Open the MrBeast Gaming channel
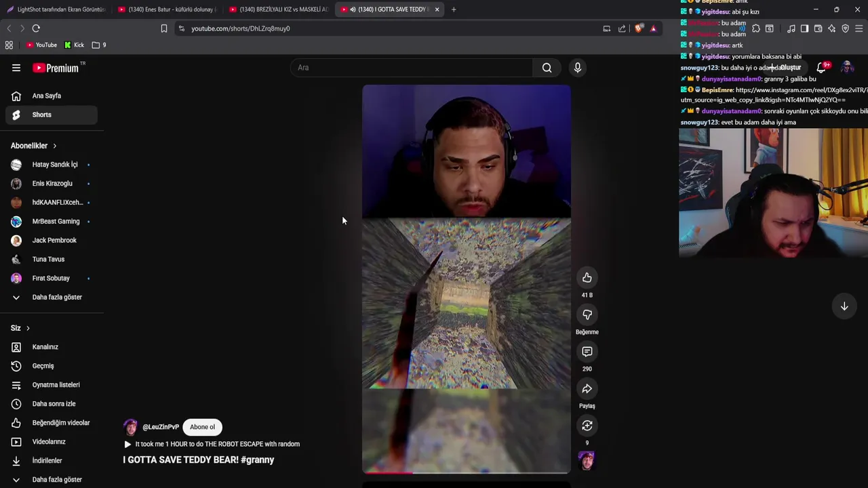This screenshot has width=868, height=488. (52, 222)
